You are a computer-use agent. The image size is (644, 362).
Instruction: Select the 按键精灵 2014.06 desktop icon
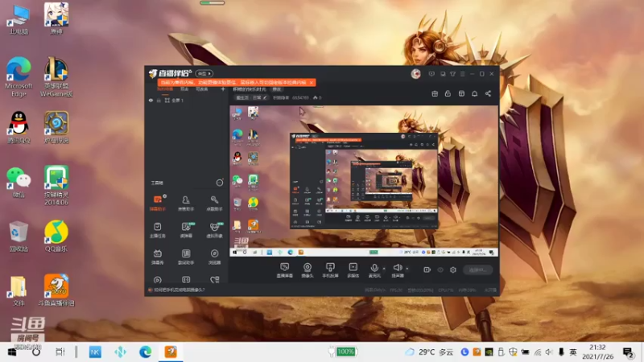[x=56, y=185]
